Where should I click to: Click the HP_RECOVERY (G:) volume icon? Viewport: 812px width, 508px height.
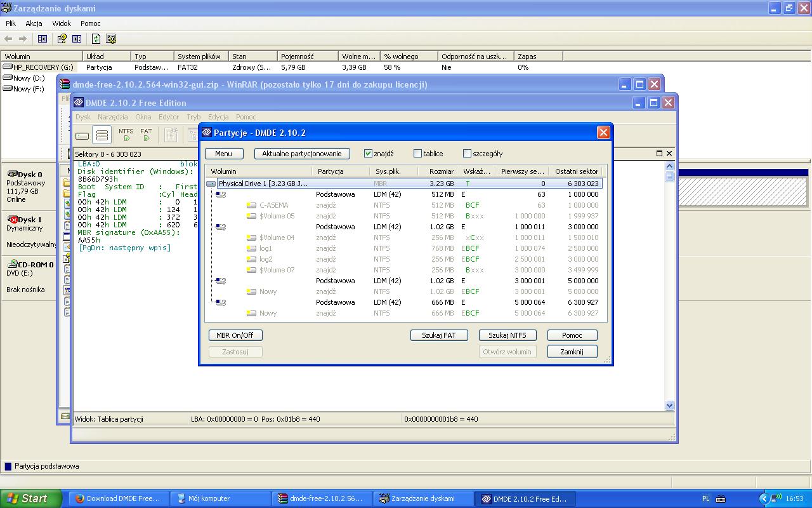pyautogui.click(x=8, y=67)
